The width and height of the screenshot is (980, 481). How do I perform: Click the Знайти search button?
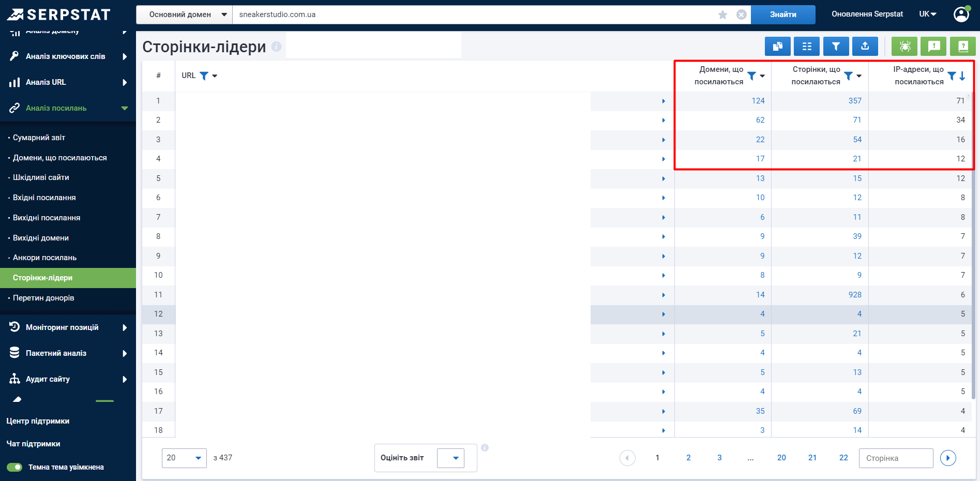[782, 14]
